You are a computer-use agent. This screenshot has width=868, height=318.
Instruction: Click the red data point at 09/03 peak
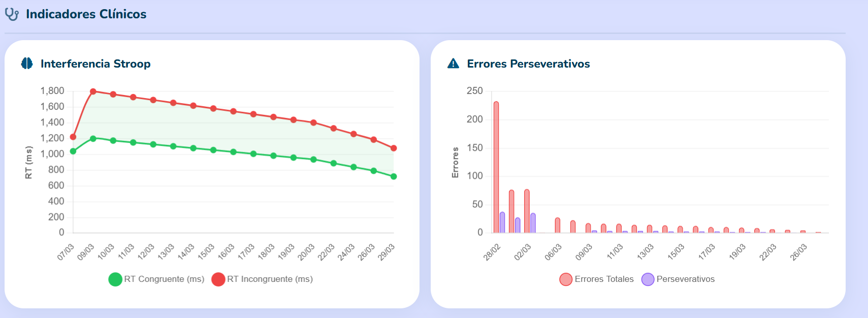93,91
